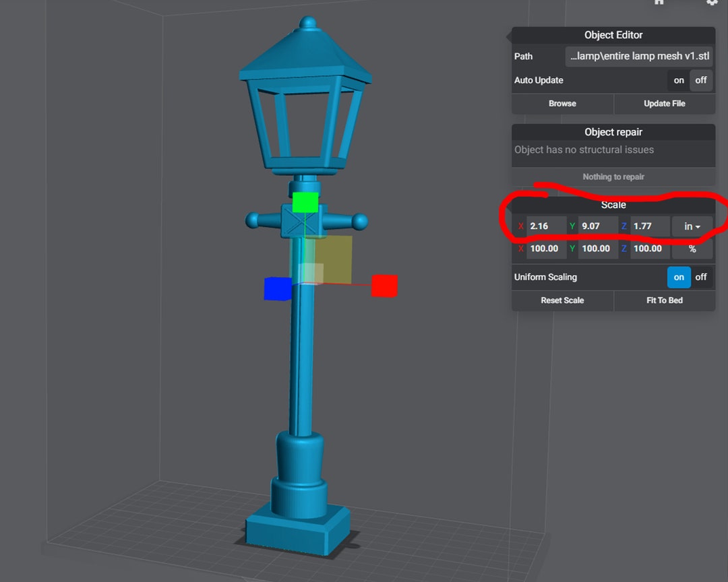The image size is (728, 582).
Task: Switch scale mode to percent
Action: pyautogui.click(x=692, y=249)
